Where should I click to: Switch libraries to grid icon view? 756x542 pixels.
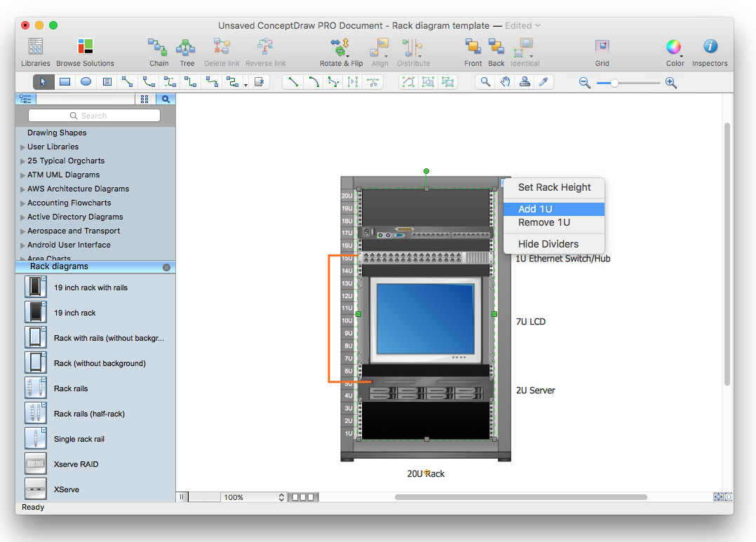[x=144, y=99]
